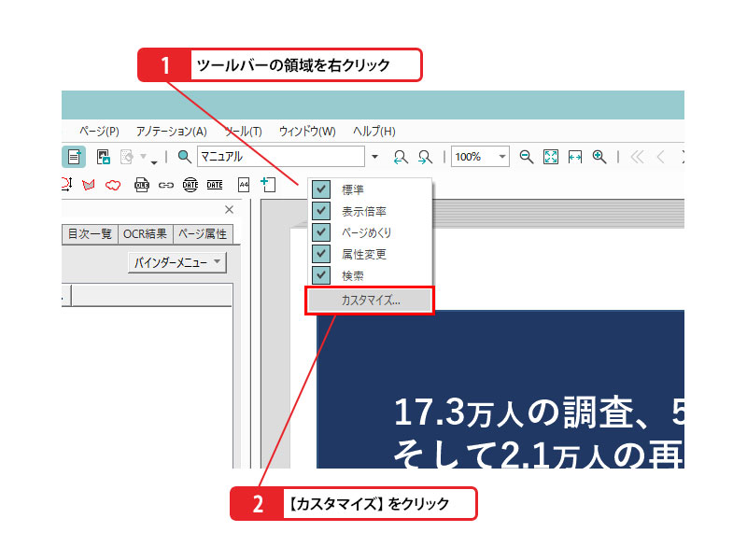Switch to the OCR結果 tab

pos(146,234)
